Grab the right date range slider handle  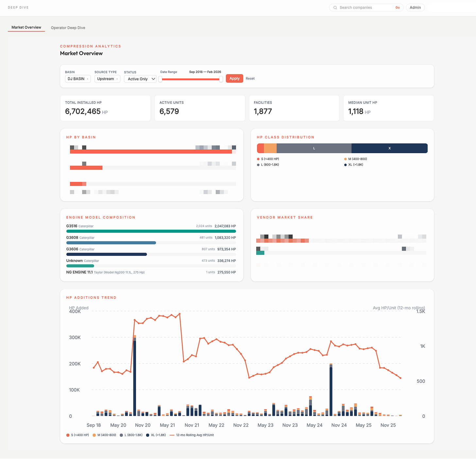pyautogui.click(x=221, y=79)
